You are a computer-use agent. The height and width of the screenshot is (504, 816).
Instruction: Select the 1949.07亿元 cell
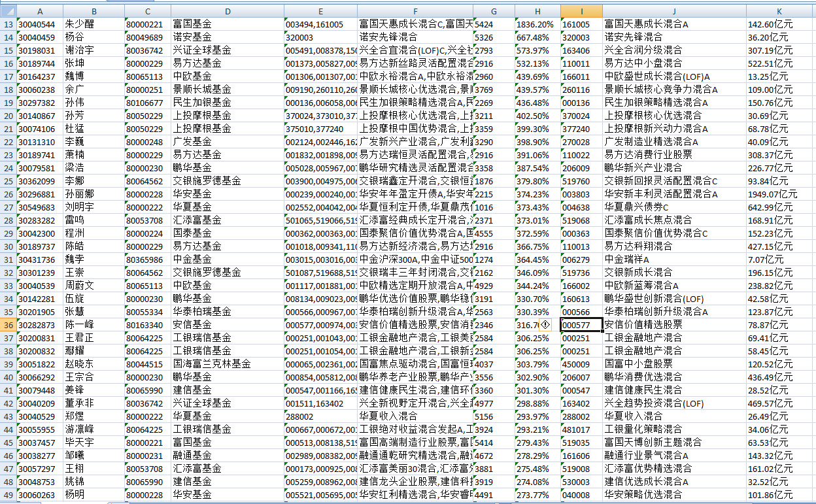pyautogui.click(x=779, y=194)
